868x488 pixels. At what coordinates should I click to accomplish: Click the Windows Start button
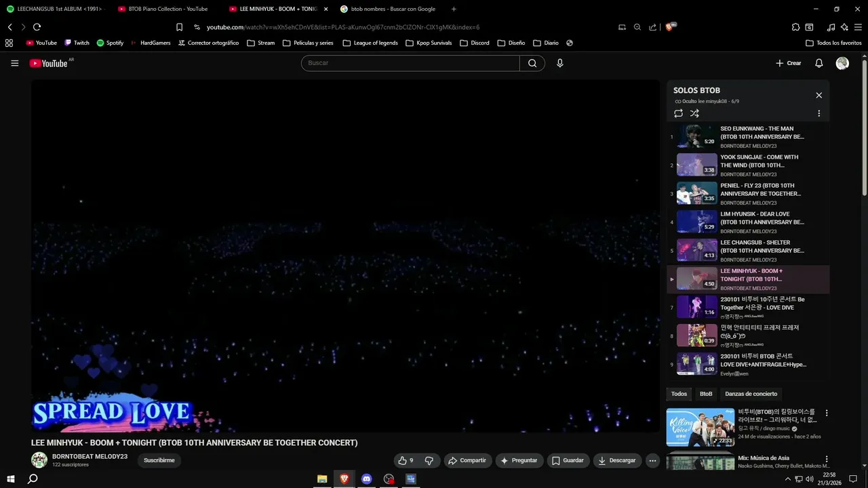click(10, 479)
